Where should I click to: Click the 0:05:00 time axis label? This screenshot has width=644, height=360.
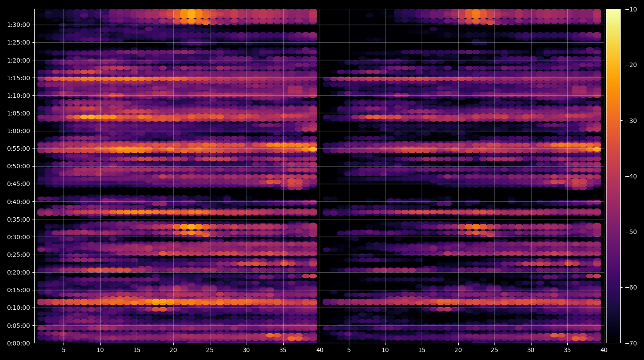pyautogui.click(x=19, y=326)
